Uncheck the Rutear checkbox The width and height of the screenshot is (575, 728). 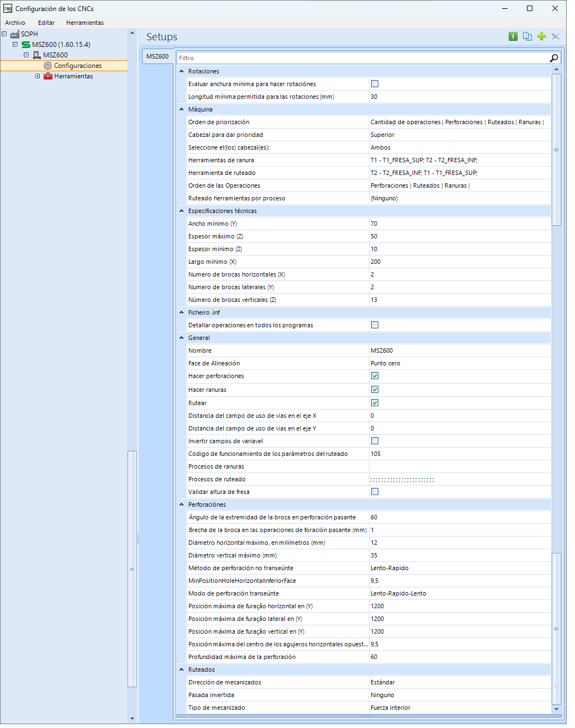coord(374,403)
